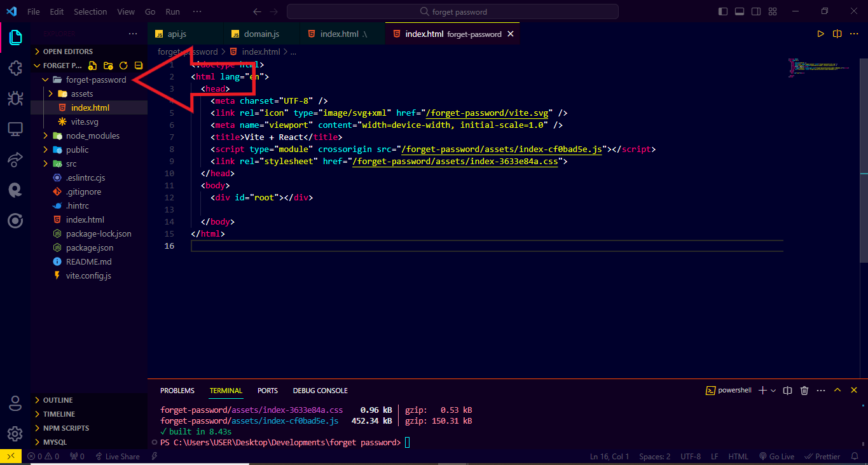Image resolution: width=868 pixels, height=465 pixels.
Task: Click Prettier in status bar
Action: pyautogui.click(x=822, y=456)
